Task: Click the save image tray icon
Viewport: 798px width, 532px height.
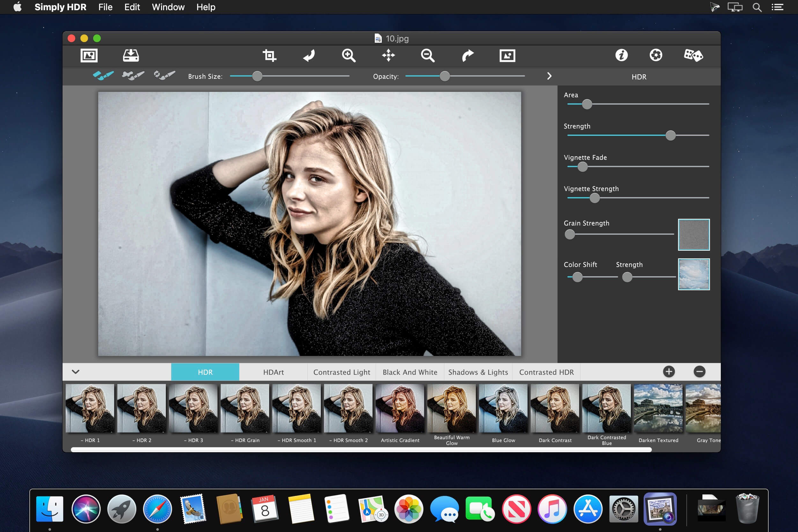Action: (x=131, y=55)
